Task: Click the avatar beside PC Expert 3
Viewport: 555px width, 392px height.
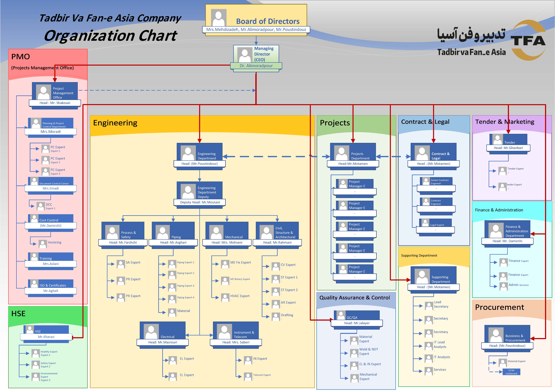Action: click(45, 171)
